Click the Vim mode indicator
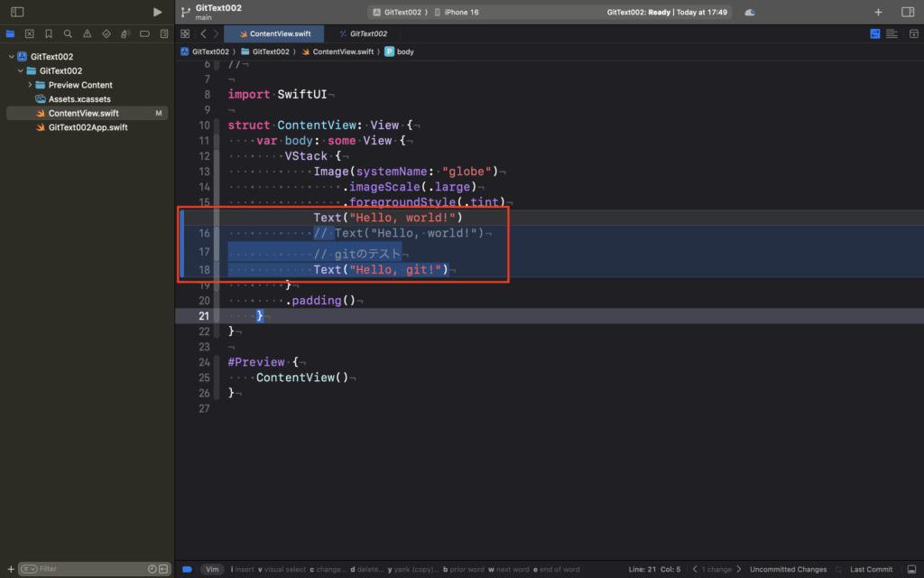This screenshot has width=924, height=578. [x=212, y=569]
